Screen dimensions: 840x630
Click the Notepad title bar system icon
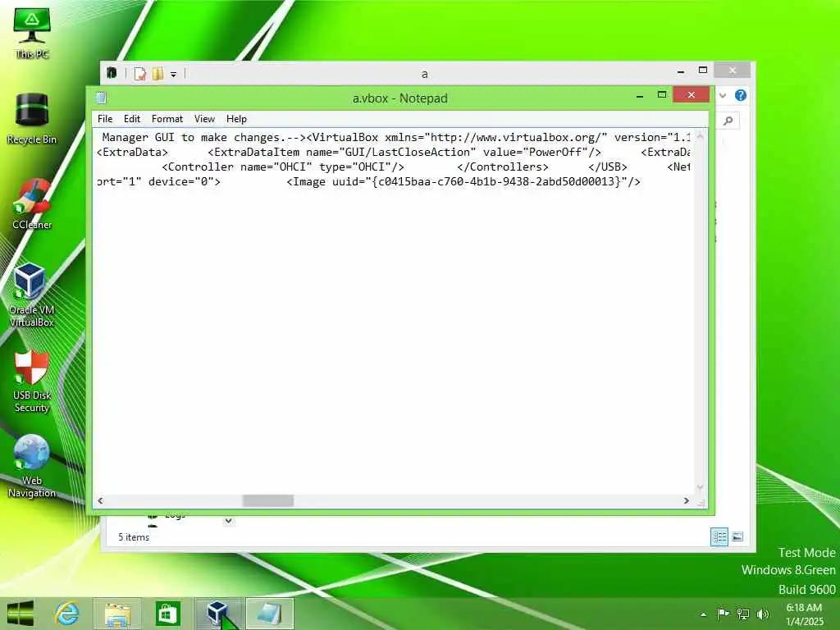point(101,98)
